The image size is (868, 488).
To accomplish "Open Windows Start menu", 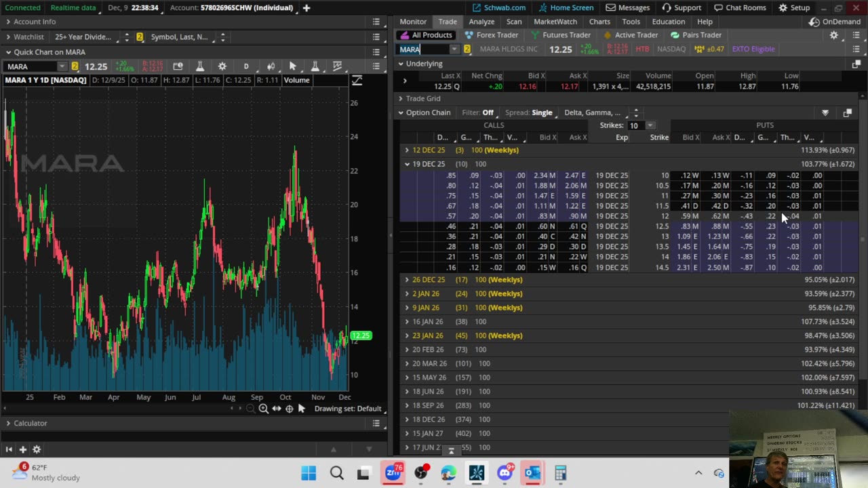I will (x=309, y=472).
